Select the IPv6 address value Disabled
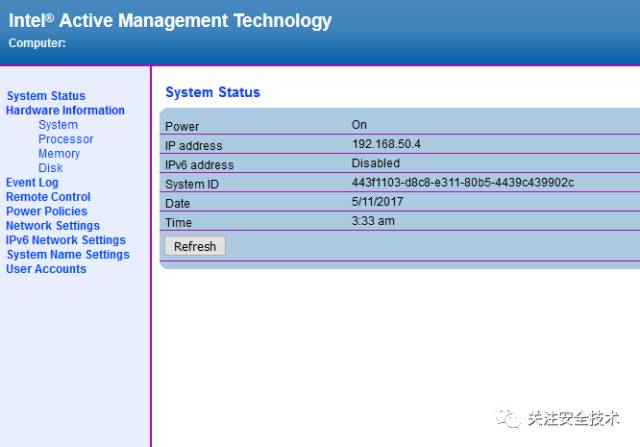This screenshot has width=640, height=447. [x=376, y=163]
